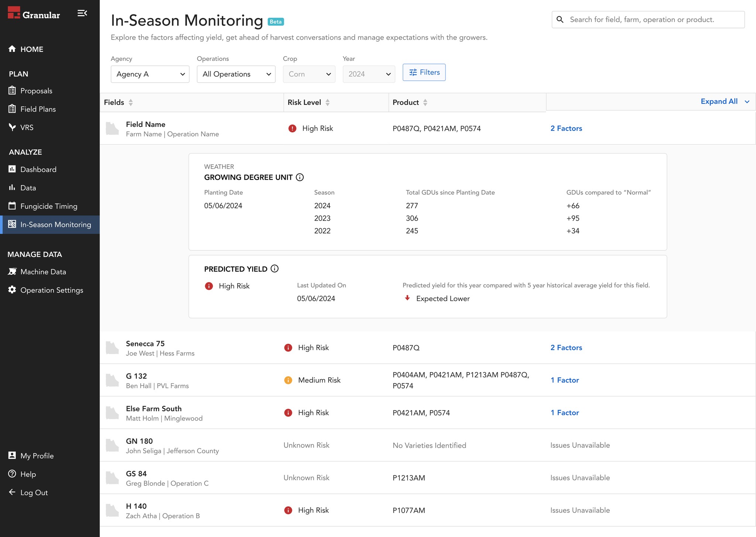Expand G 132 1 Factor

[565, 380]
